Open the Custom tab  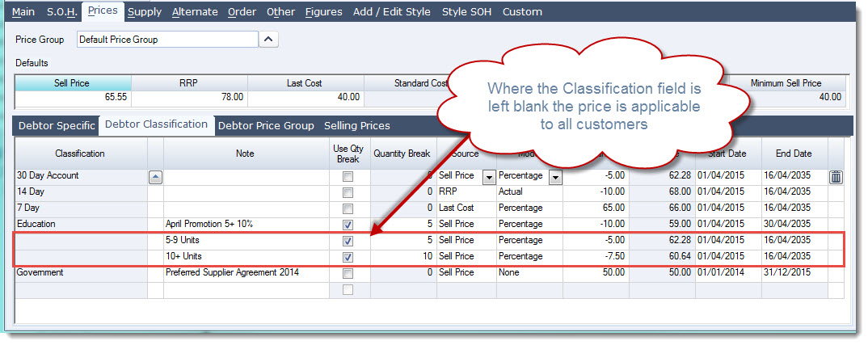[523, 11]
